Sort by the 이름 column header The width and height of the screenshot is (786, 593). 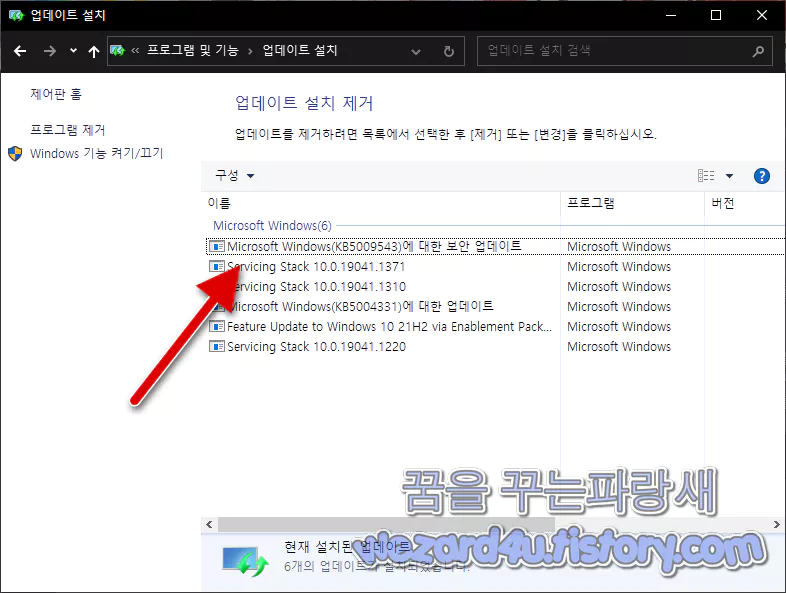[219, 203]
